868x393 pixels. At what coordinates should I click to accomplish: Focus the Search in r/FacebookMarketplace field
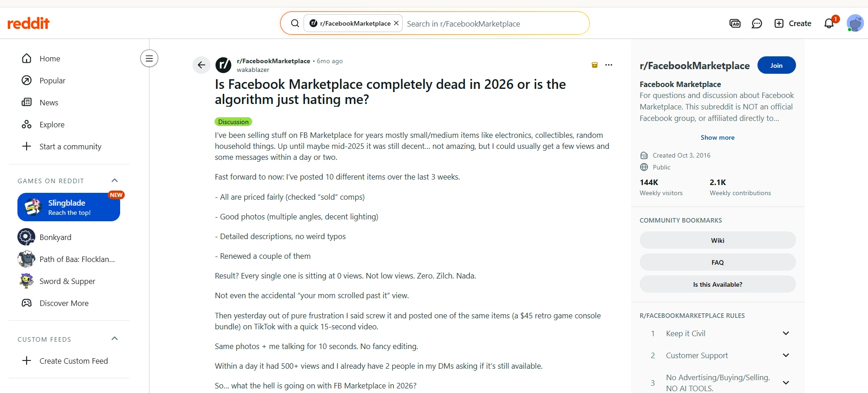[494, 23]
